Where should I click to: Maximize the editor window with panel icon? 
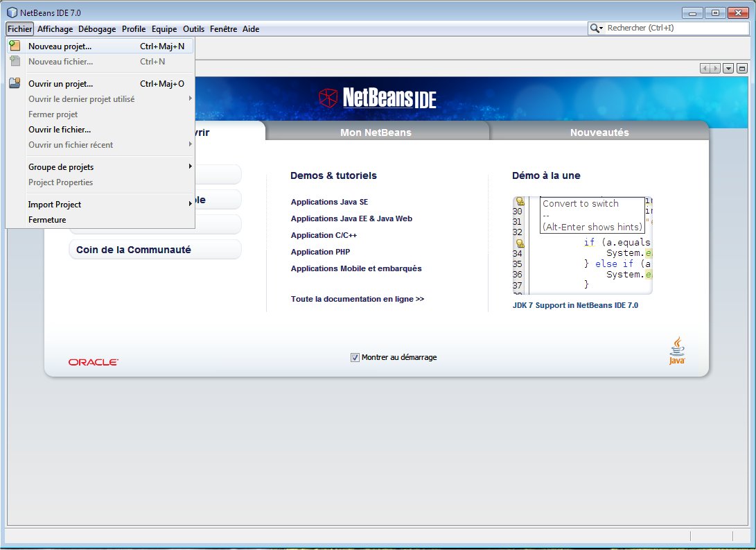742,69
